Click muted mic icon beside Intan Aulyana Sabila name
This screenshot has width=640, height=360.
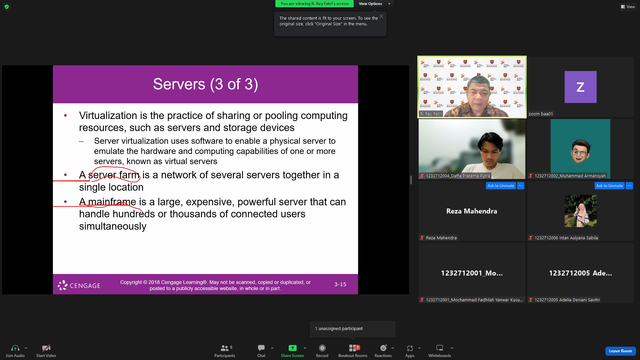point(531,238)
